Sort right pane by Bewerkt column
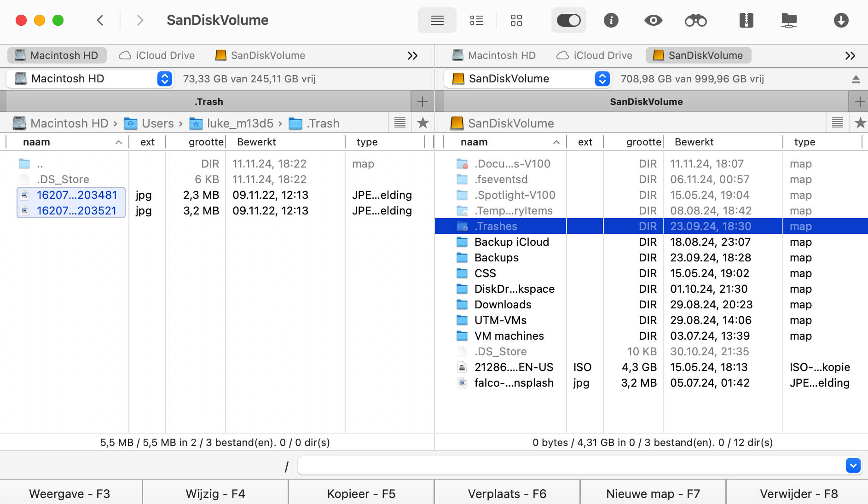The width and height of the screenshot is (868, 504). (723, 142)
